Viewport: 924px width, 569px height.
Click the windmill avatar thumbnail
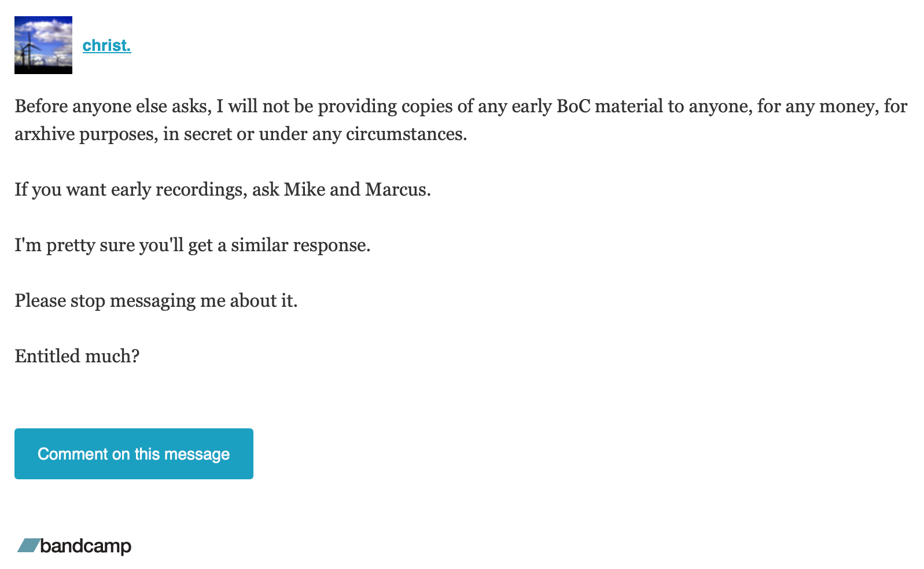click(x=43, y=45)
